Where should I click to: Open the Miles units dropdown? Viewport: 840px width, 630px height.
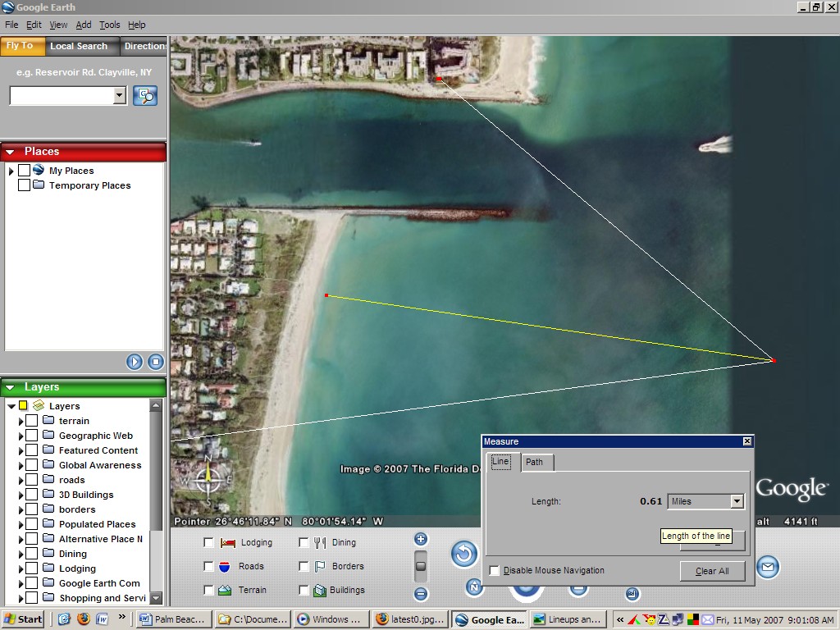point(737,501)
